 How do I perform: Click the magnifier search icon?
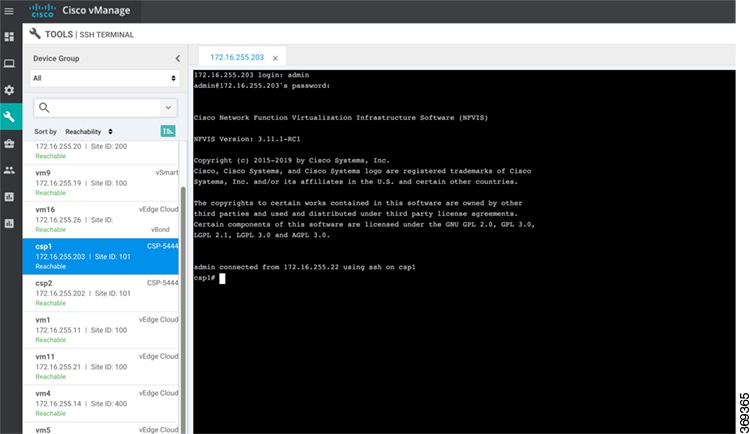pyautogui.click(x=44, y=108)
